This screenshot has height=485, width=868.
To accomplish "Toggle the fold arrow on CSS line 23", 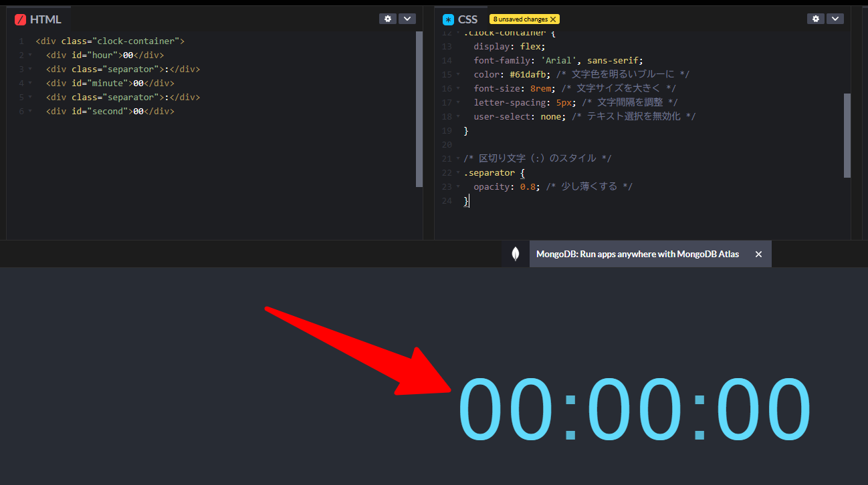I will tap(458, 186).
